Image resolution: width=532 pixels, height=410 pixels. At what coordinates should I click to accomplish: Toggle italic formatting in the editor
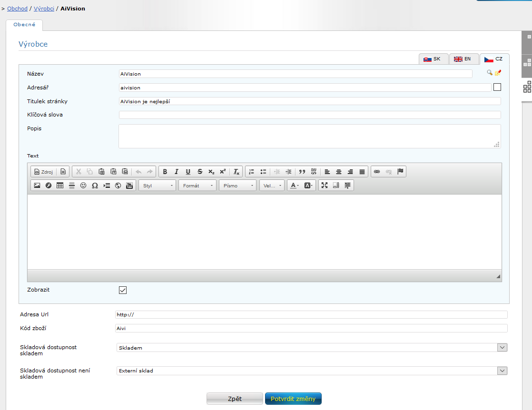tap(177, 172)
